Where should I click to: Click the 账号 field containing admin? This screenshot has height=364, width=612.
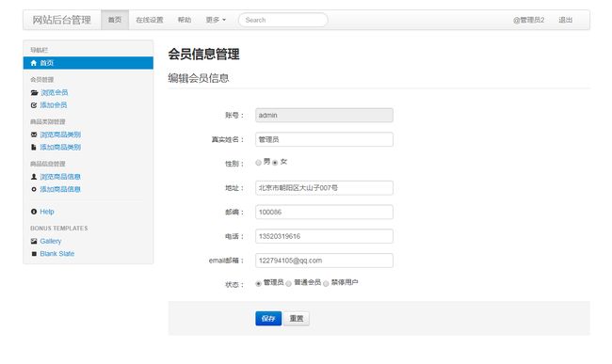pos(324,115)
